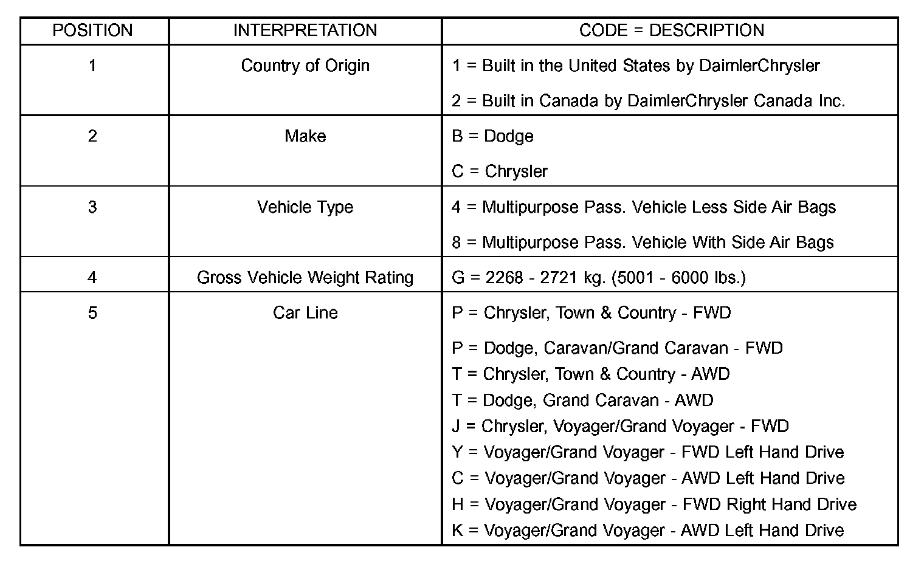
Task: Click the G = 2268 - 2721 kg entry
Action: [x=598, y=278]
